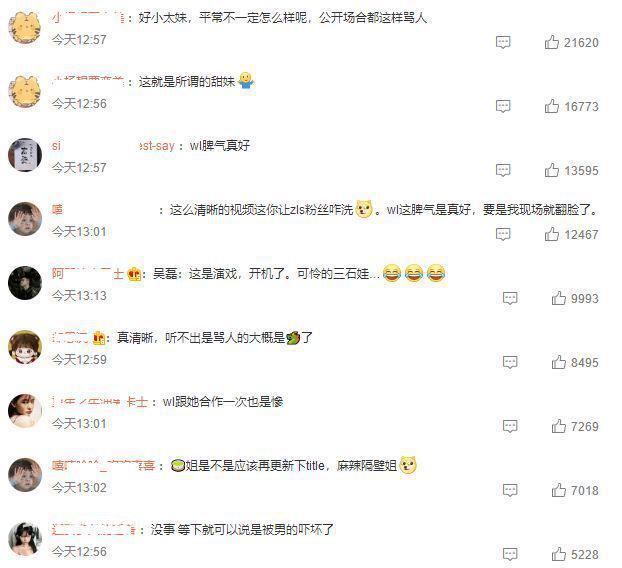622x568 pixels.
Task: Open reply box on 12467-like comment
Action: coord(503,234)
